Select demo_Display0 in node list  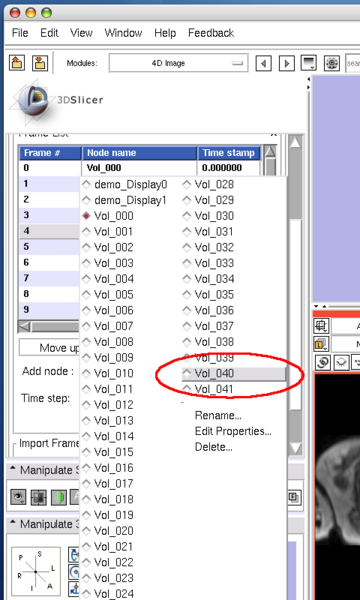[x=125, y=184]
